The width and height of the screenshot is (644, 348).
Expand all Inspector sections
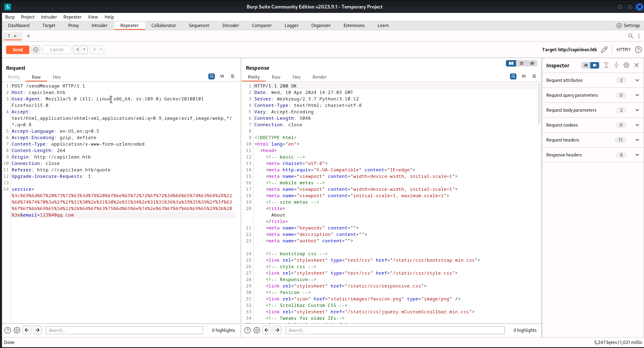tap(606, 65)
